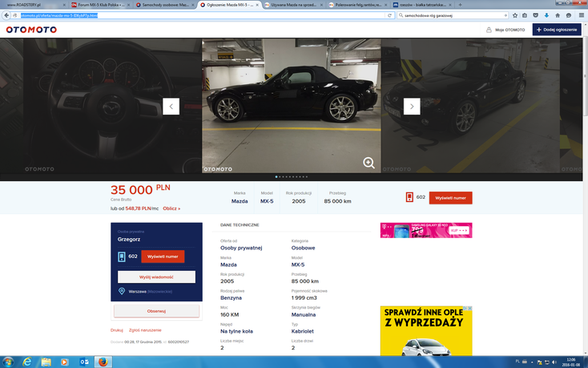Open the Firefox hamburger menu
Image resolution: width=588 pixels, height=368 pixels.
pyautogui.click(x=582, y=15)
